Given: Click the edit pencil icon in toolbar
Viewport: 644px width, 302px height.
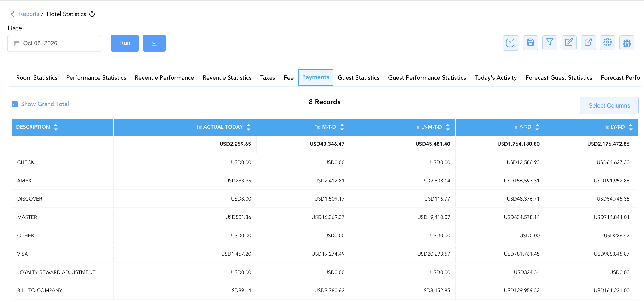Looking at the screenshot, I should pos(569,43).
